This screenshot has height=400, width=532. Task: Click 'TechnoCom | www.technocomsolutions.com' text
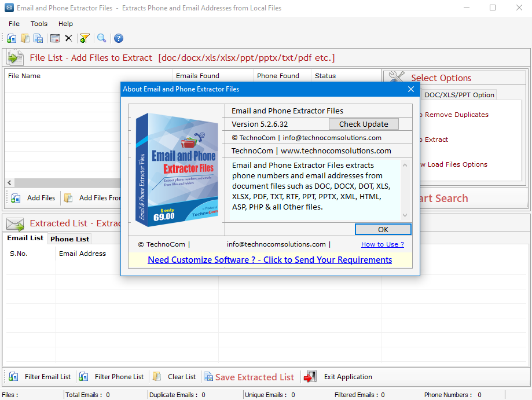[x=311, y=151]
